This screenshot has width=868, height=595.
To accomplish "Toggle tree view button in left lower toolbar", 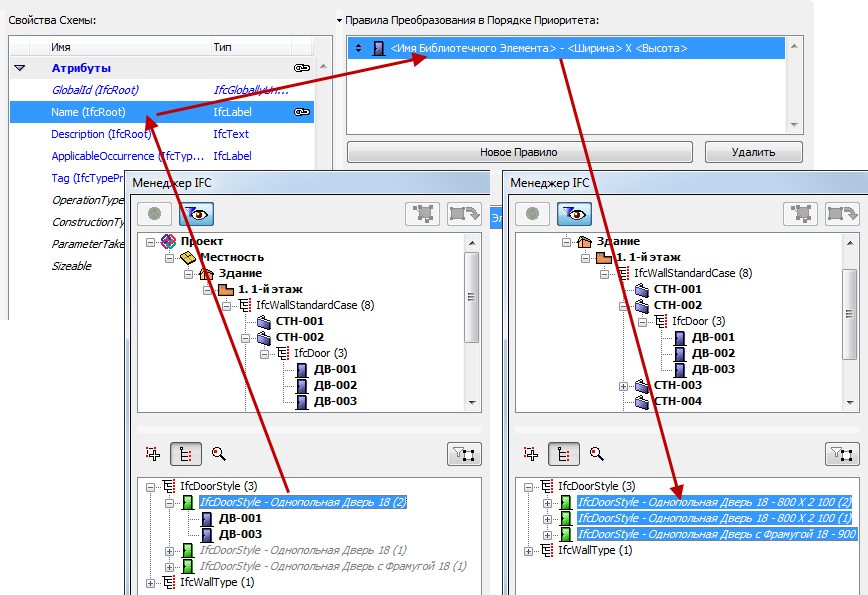I will pyautogui.click(x=186, y=454).
